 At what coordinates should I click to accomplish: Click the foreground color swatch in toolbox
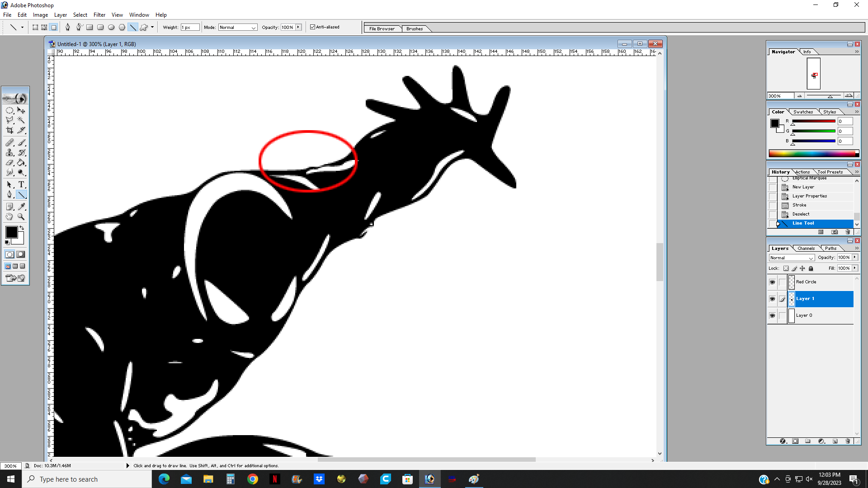click(x=11, y=232)
